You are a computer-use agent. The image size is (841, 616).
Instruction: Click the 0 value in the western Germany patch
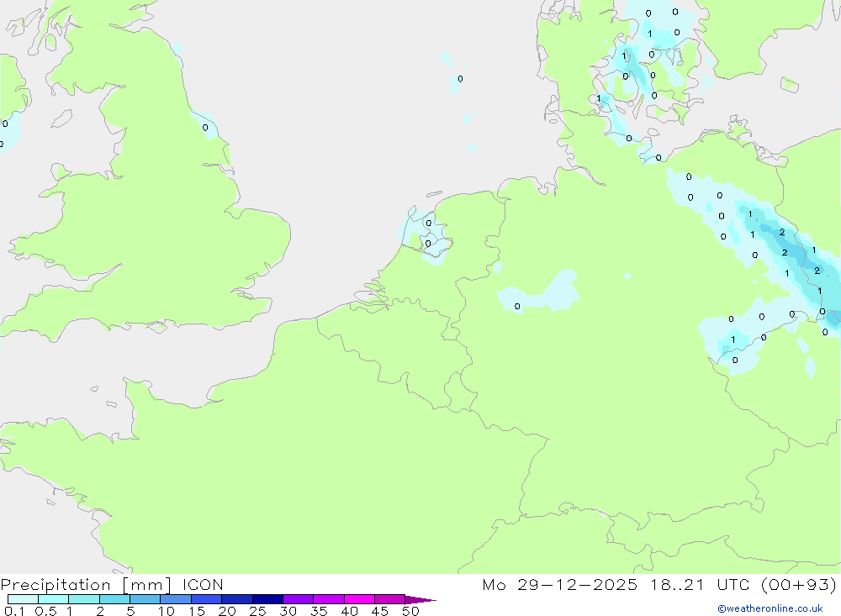[517, 307]
